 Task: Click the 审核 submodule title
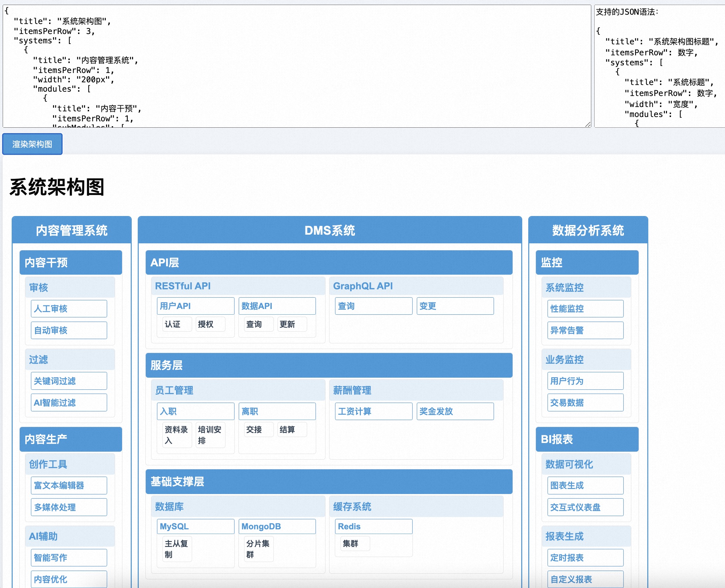tap(70, 288)
